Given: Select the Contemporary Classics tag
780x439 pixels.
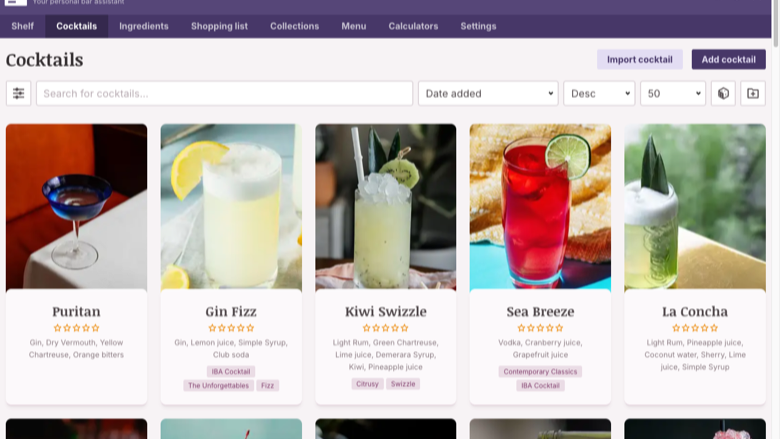Looking at the screenshot, I should tap(540, 371).
